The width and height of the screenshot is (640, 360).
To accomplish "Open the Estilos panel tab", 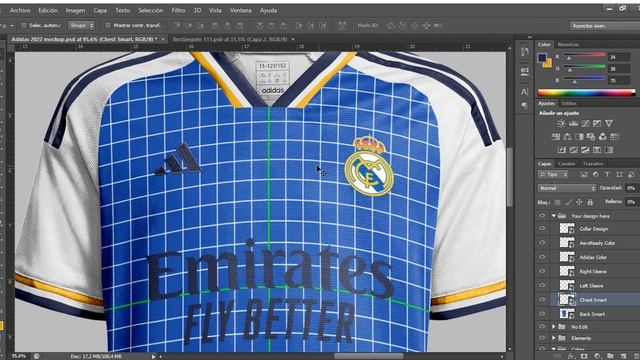I will [x=569, y=103].
